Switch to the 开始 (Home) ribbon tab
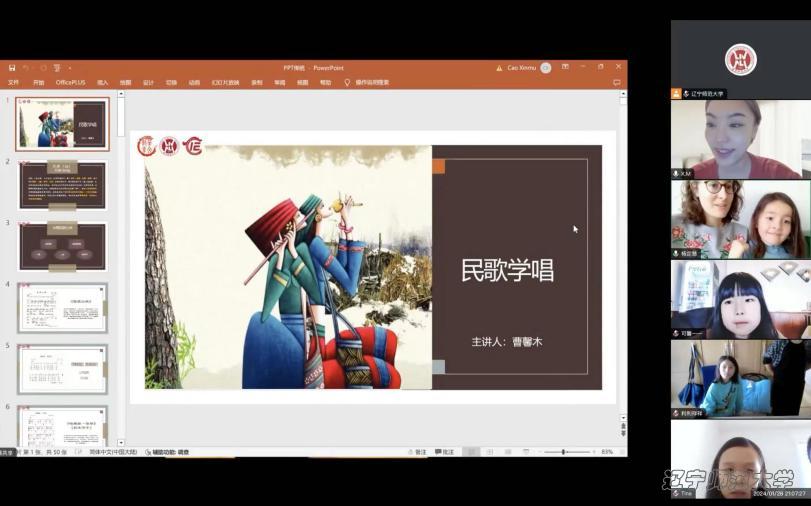The image size is (811, 506). [39, 82]
